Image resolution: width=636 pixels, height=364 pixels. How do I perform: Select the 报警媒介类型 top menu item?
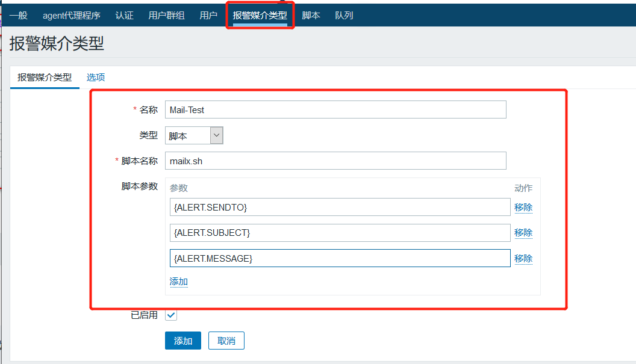click(260, 16)
